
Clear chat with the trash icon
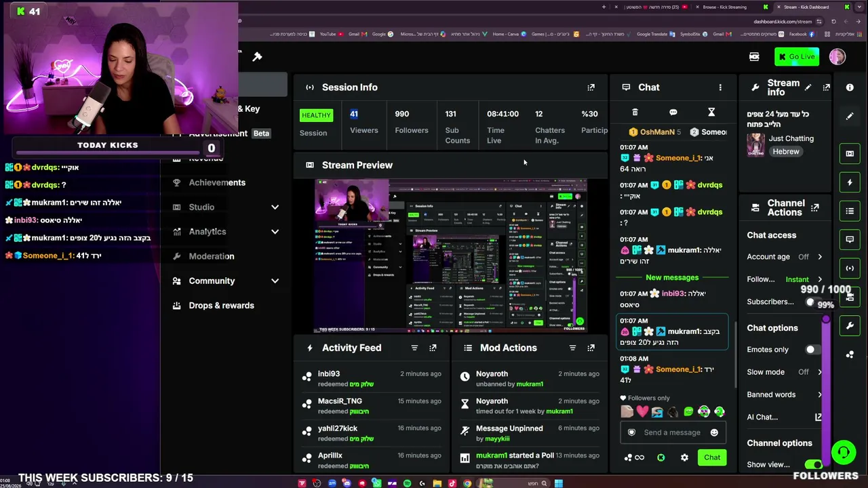pyautogui.click(x=635, y=113)
